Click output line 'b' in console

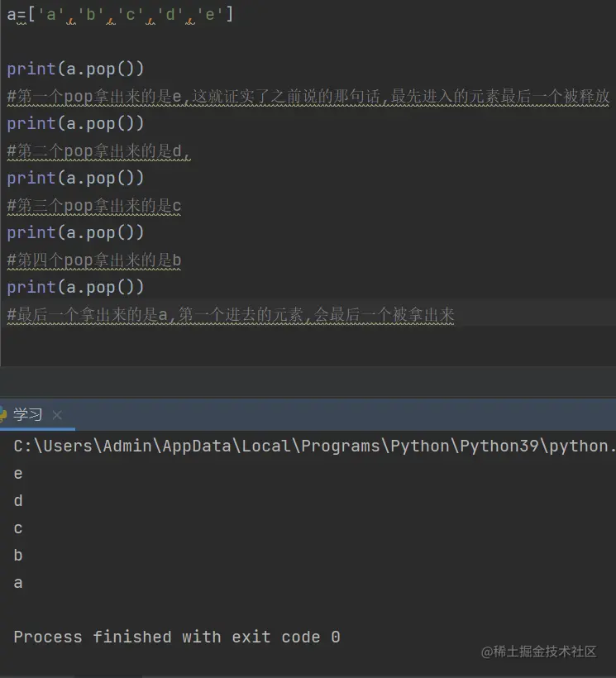click(18, 555)
